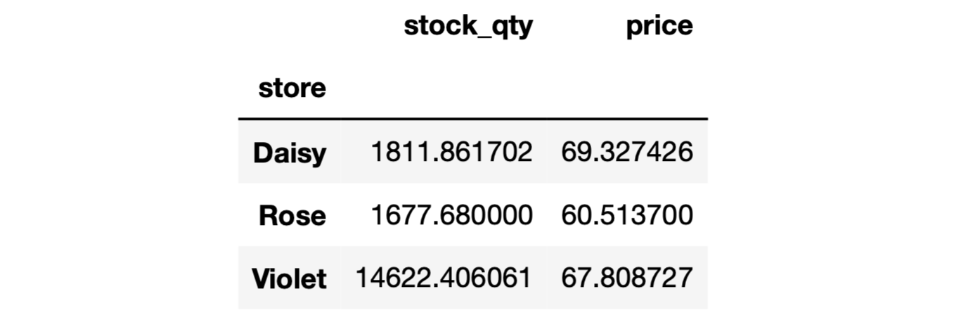This screenshot has width=980, height=315.
Task: Click the empty cell beneath the price header
Action: (x=627, y=89)
